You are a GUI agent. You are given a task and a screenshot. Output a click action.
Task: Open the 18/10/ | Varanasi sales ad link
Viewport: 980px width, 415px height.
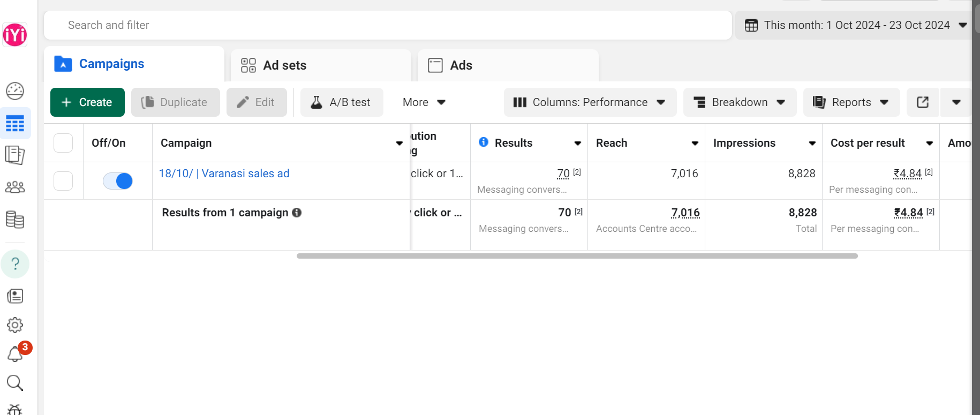[x=224, y=173]
